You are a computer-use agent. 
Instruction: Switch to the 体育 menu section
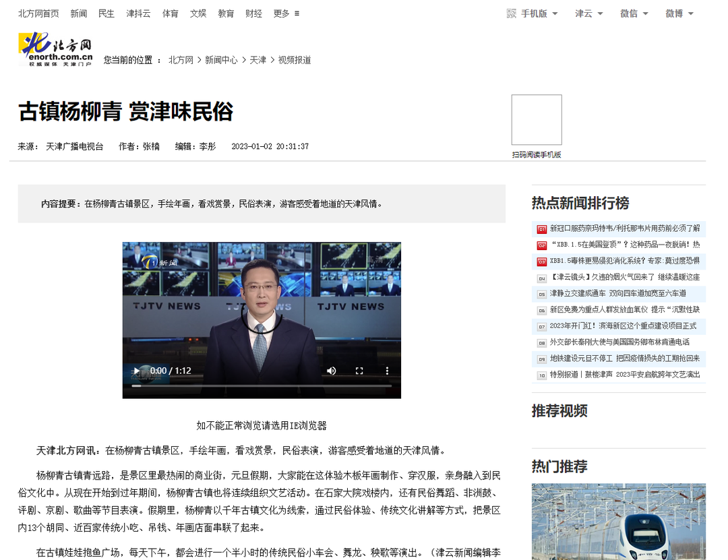[171, 13]
